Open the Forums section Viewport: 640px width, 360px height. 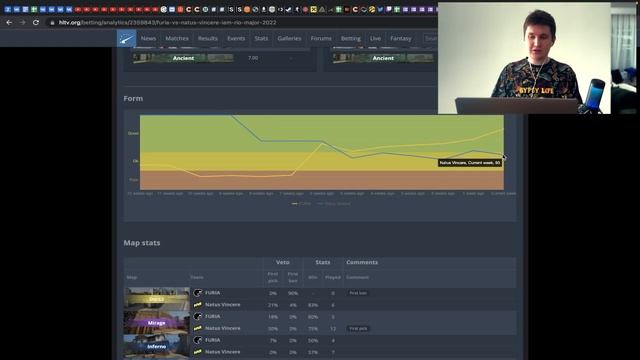point(321,38)
